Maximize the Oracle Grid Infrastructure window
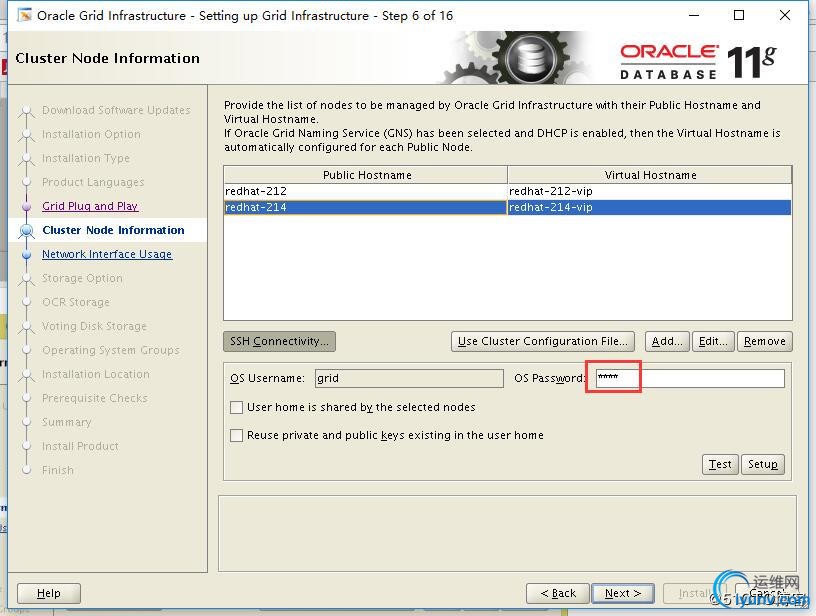Screen dimensions: 816x616 point(738,15)
